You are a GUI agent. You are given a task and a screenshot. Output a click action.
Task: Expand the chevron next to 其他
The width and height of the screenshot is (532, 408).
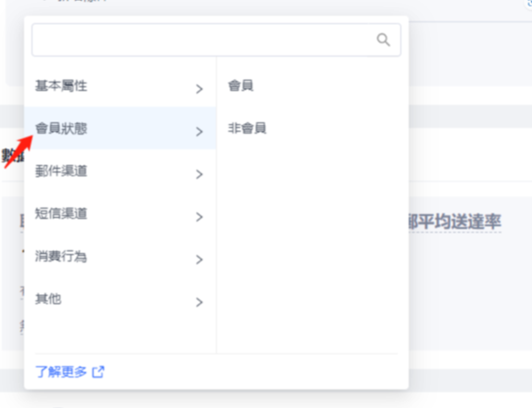[x=199, y=302]
